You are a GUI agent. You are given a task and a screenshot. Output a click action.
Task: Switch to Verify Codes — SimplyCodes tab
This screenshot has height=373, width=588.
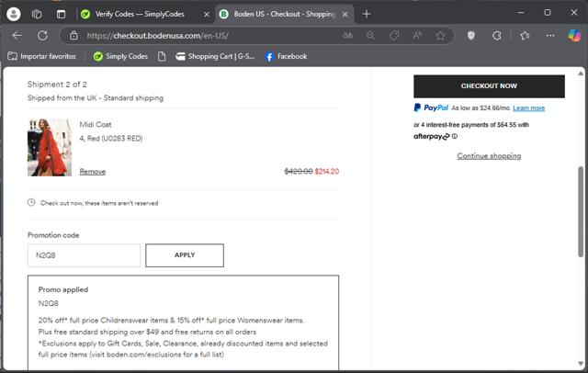coord(140,15)
